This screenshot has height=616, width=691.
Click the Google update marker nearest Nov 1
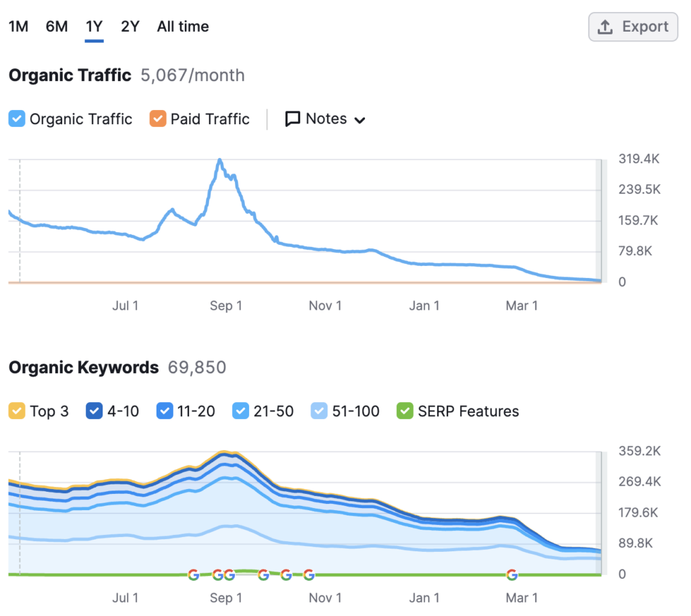[308, 575]
